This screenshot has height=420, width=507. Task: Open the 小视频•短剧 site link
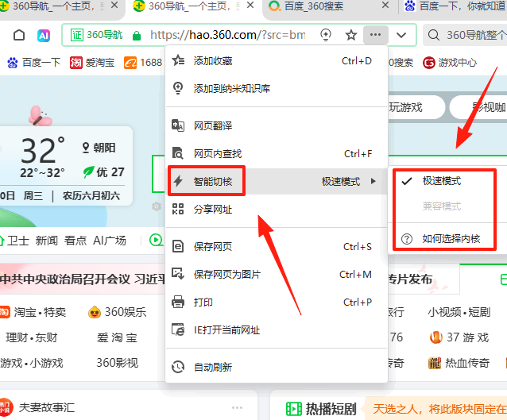(x=459, y=312)
